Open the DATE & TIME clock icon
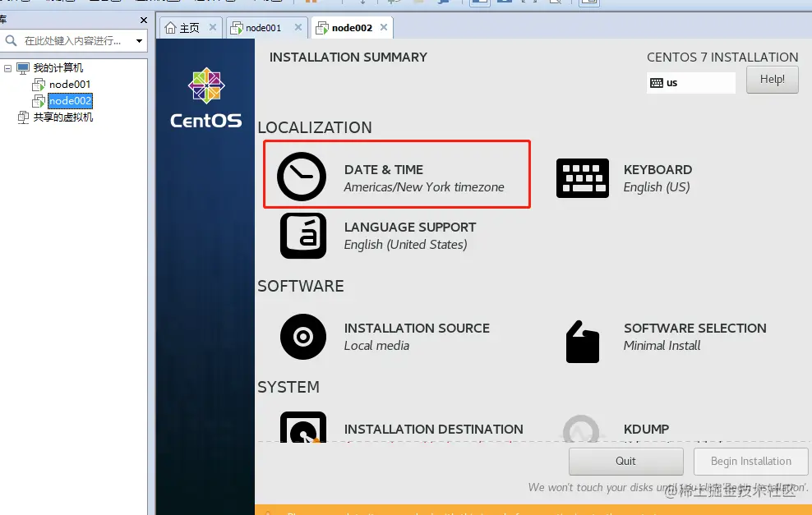Viewport: 812px width, 515px height. [x=302, y=177]
